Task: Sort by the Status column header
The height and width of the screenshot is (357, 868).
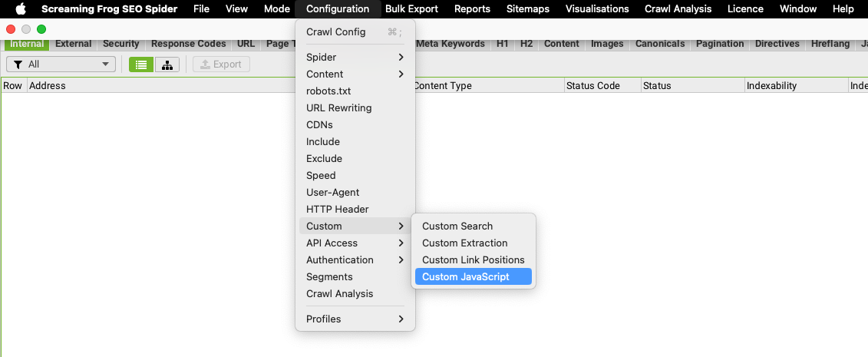Action: (x=692, y=86)
